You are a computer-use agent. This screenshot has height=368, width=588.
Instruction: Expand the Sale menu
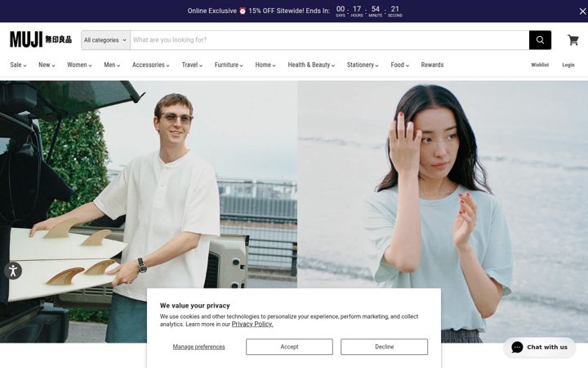(x=18, y=65)
